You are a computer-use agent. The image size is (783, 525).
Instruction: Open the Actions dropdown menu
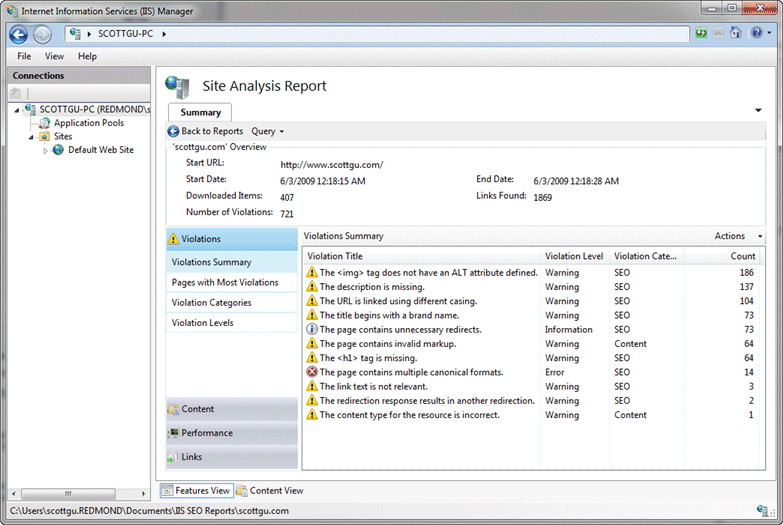coord(738,236)
